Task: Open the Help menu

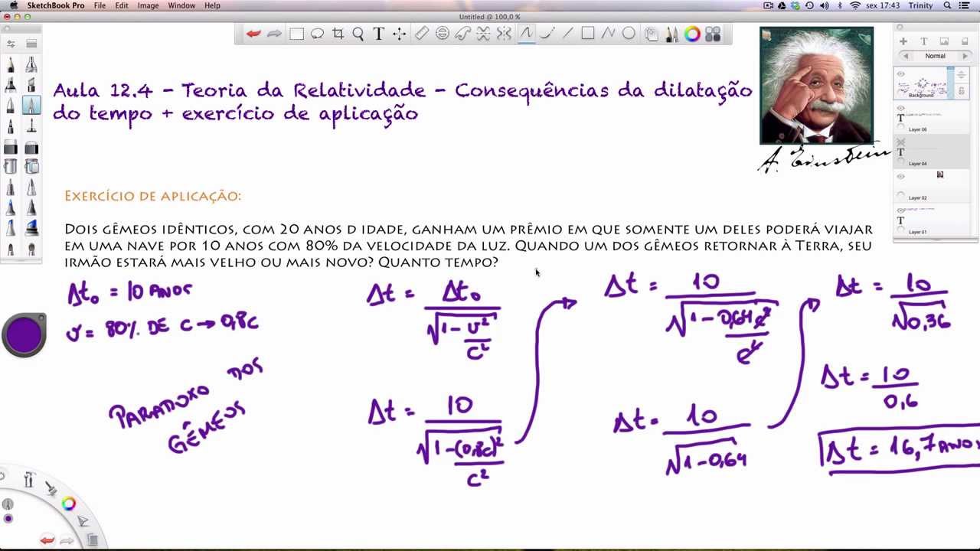Action: tap(212, 5)
